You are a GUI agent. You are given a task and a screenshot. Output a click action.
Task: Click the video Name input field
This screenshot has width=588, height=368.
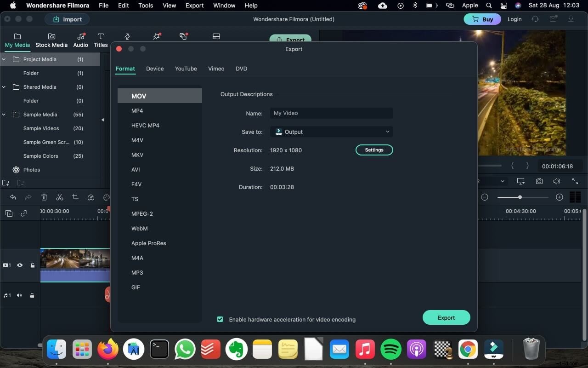click(332, 113)
